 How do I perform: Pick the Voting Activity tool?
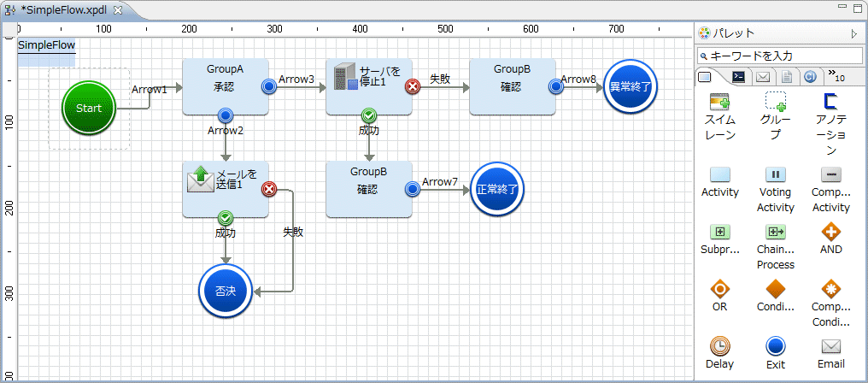pyautogui.click(x=775, y=190)
